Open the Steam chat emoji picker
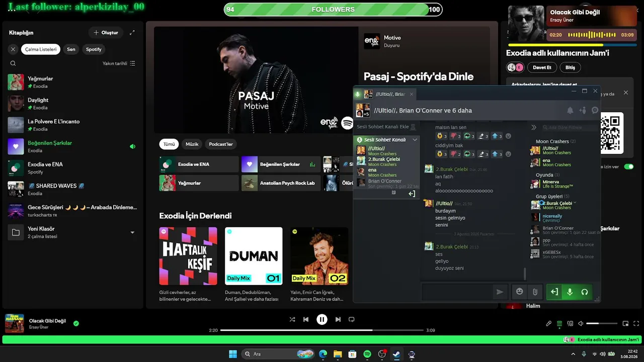Viewport: 644px width, 362px height. pyautogui.click(x=520, y=292)
